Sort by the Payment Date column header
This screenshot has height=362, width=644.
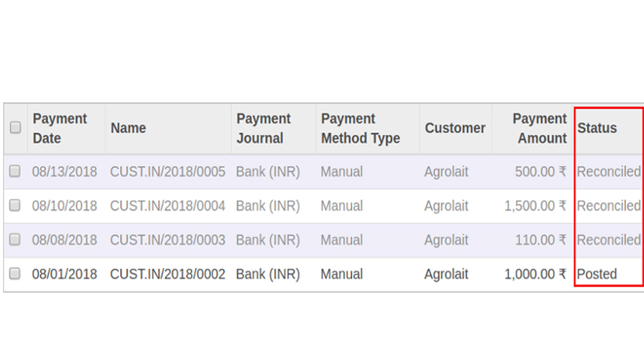point(60,128)
